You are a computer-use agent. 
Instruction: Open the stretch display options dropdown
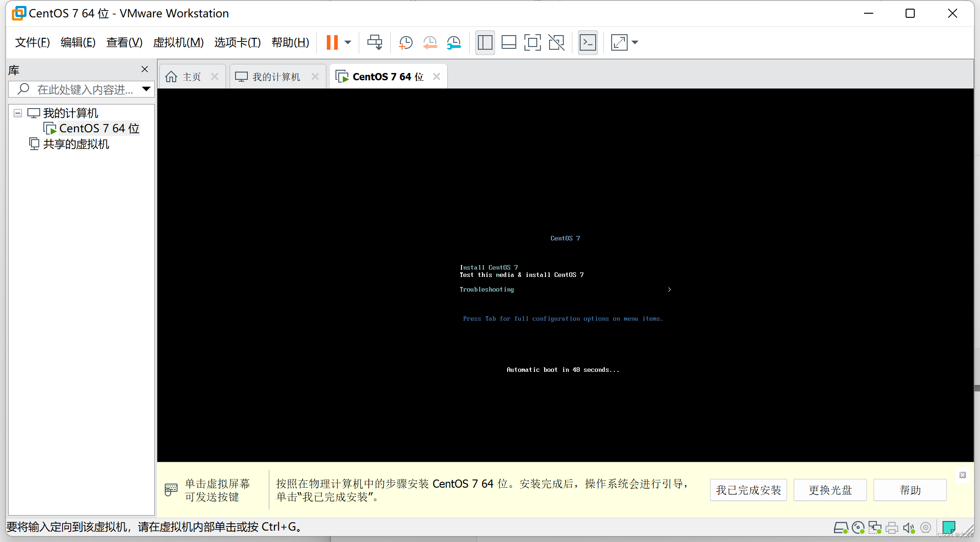pos(635,42)
